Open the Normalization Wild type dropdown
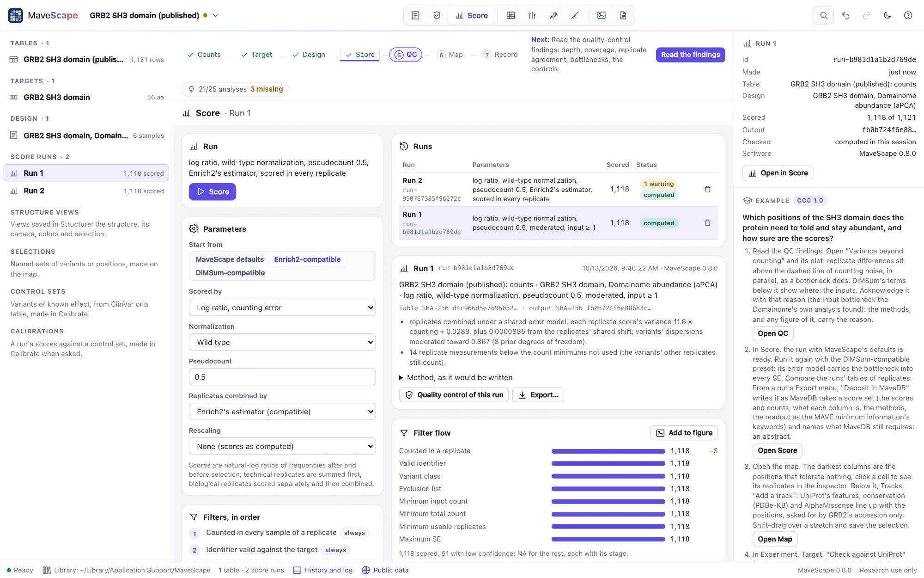This screenshot has width=924, height=578. [282, 342]
